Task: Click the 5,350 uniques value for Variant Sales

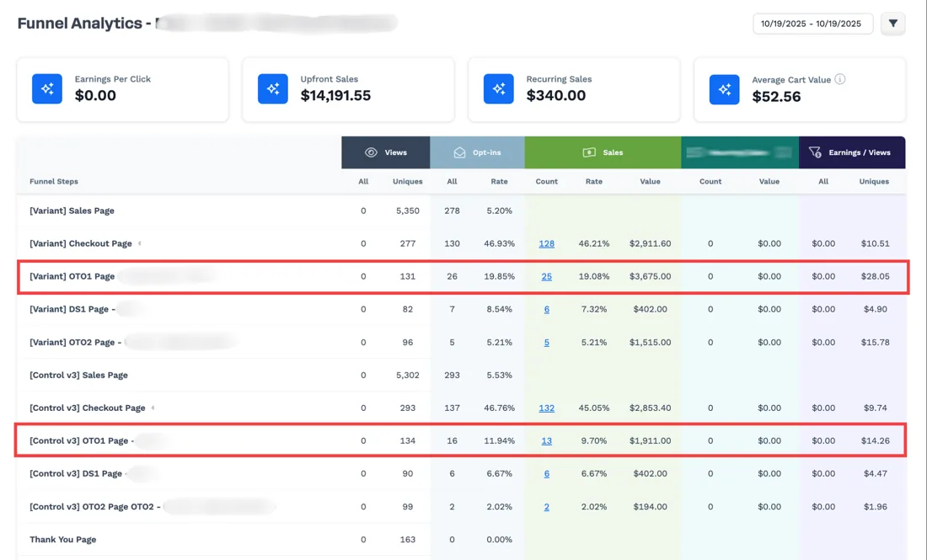Action: tap(407, 211)
